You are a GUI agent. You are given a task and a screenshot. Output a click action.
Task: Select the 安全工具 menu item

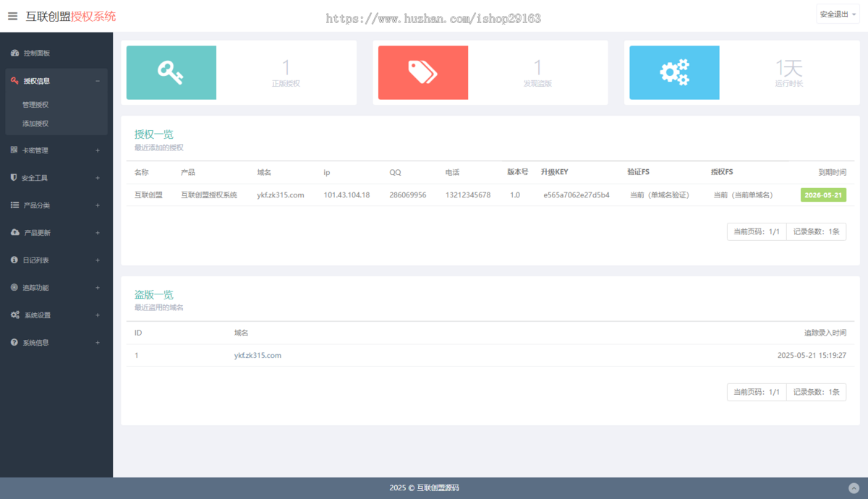pos(56,178)
